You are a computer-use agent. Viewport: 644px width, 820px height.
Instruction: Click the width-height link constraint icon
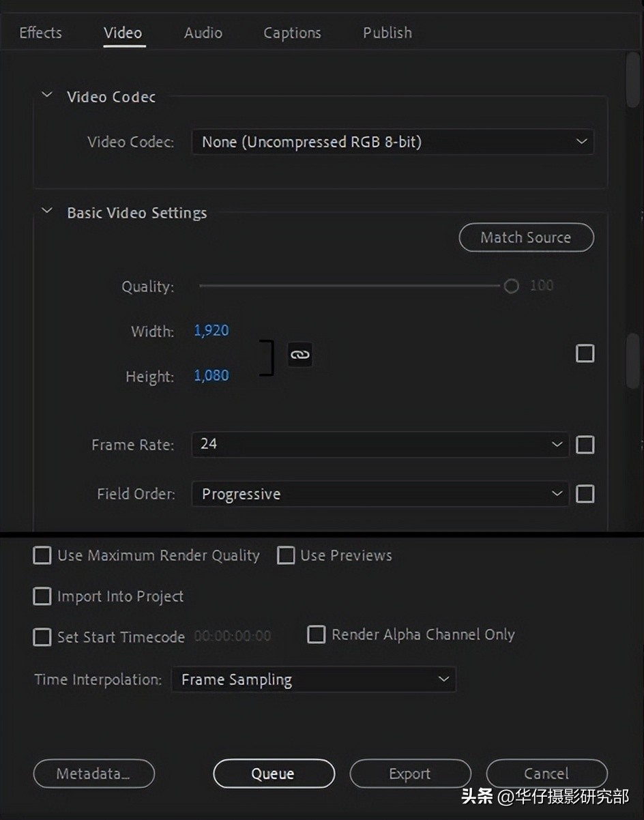click(x=300, y=354)
